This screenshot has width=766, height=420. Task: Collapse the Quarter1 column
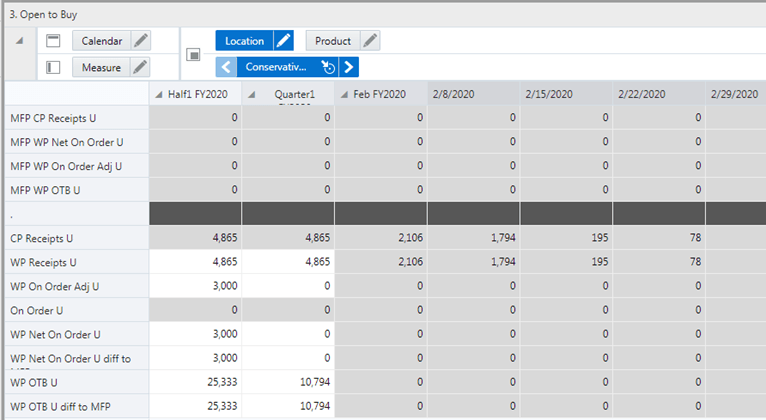252,95
